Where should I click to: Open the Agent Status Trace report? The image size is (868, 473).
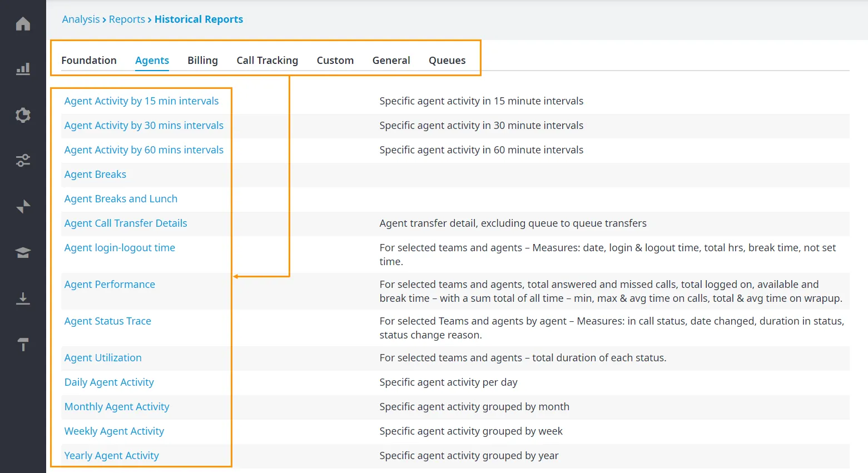coord(108,321)
